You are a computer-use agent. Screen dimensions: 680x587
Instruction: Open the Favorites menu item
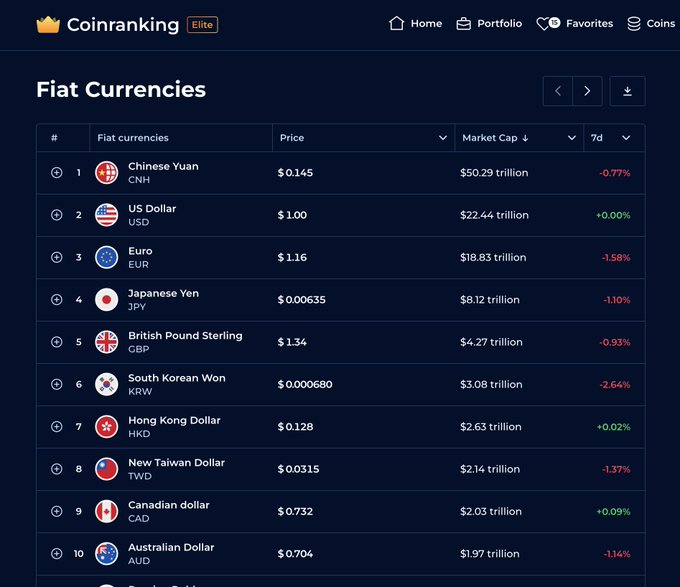point(575,24)
